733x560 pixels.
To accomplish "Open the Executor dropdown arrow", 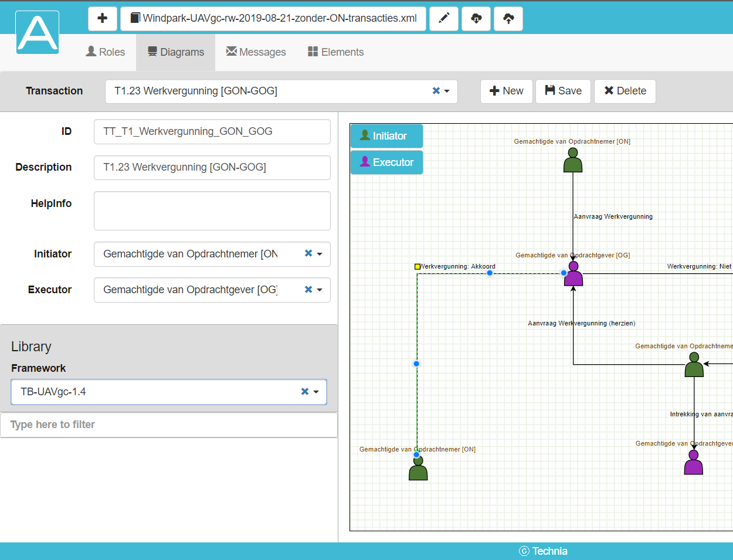I will tap(320, 290).
